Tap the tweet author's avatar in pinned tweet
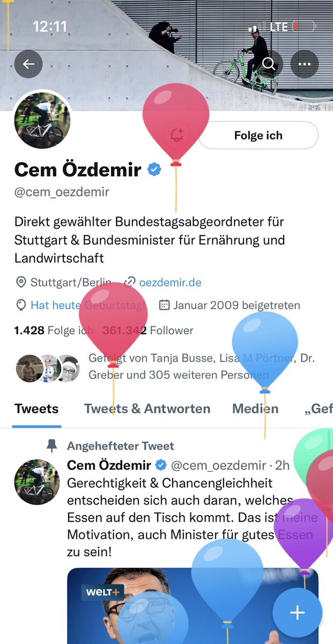The height and width of the screenshot is (644, 333). pos(37,481)
